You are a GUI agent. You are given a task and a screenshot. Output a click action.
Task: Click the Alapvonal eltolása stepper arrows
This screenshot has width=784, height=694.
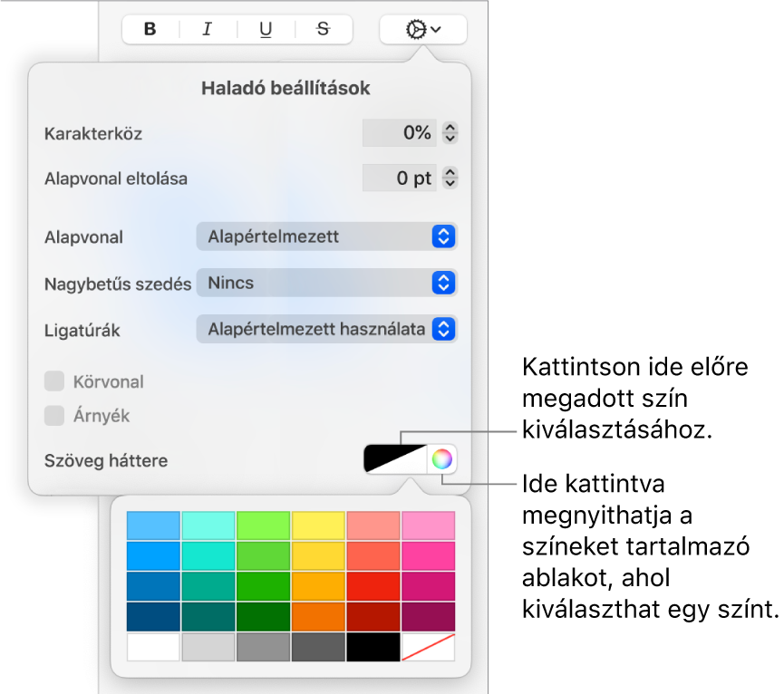(450, 178)
